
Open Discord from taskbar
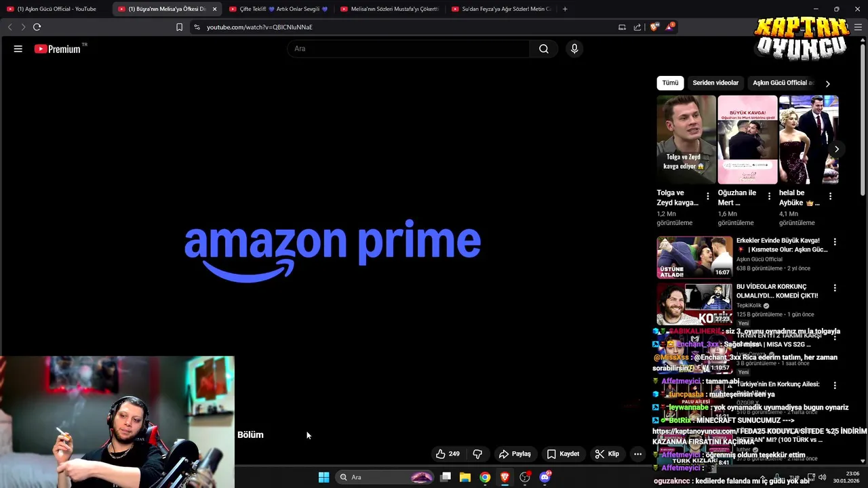[x=545, y=477]
